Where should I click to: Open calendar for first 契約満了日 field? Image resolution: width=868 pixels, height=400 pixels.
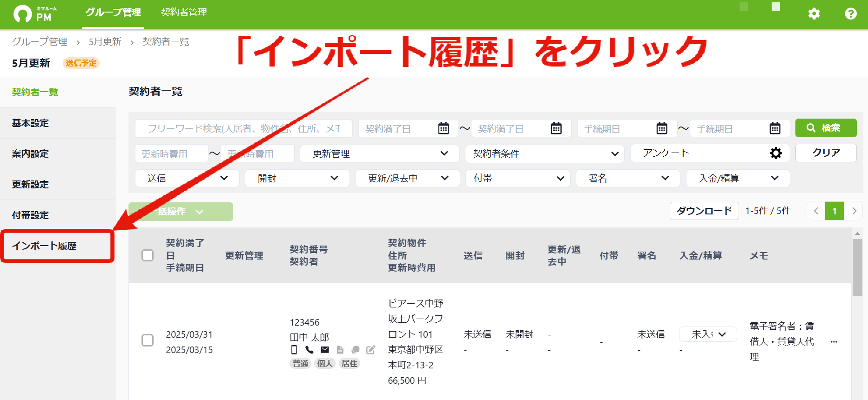[444, 128]
